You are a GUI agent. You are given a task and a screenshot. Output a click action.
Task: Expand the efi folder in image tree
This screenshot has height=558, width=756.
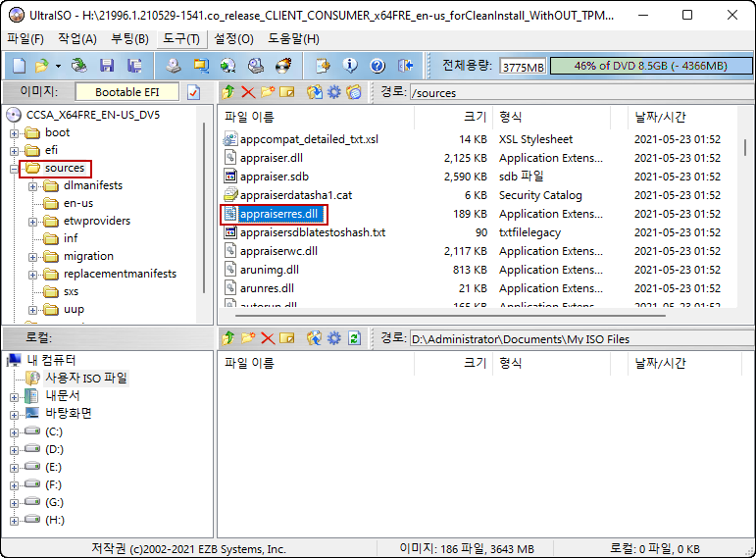click(x=14, y=151)
